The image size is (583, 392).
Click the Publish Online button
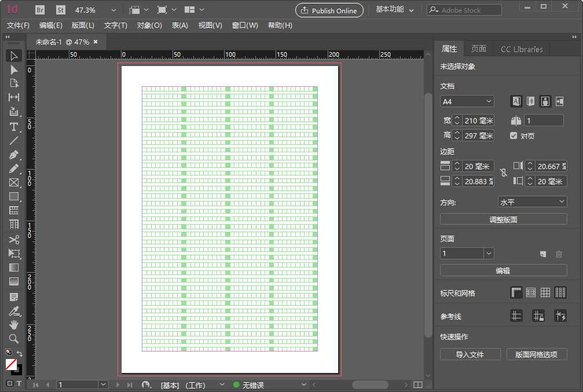[329, 10]
